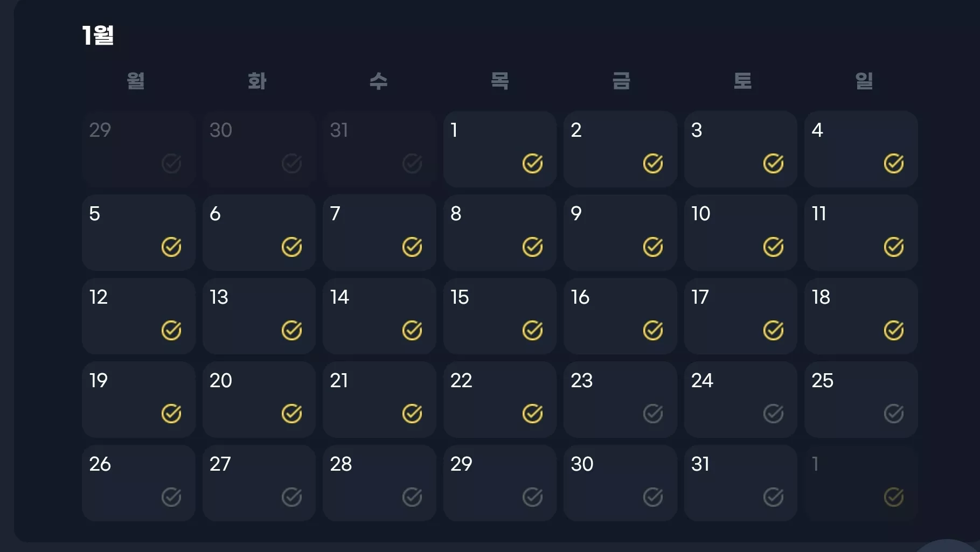The height and width of the screenshot is (552, 980).
Task: Toggle the check mark on day 28
Action: (412, 497)
